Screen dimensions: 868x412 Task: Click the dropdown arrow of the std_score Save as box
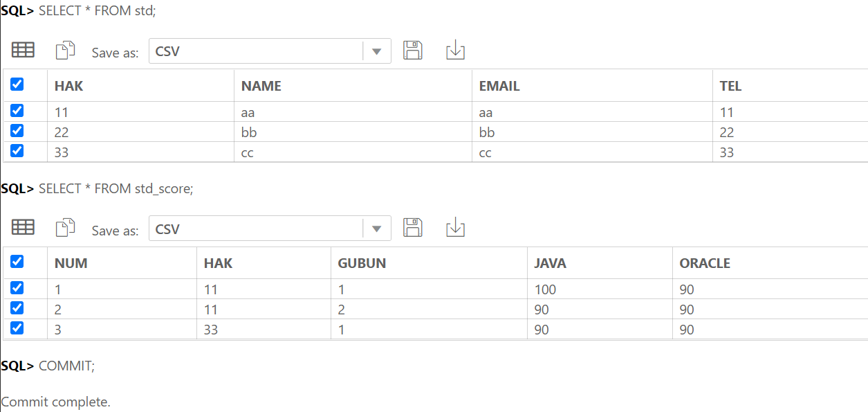pos(377,229)
